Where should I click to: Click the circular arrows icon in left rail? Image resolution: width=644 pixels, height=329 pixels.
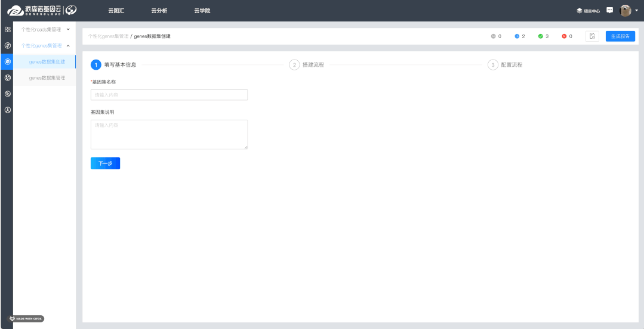7,94
